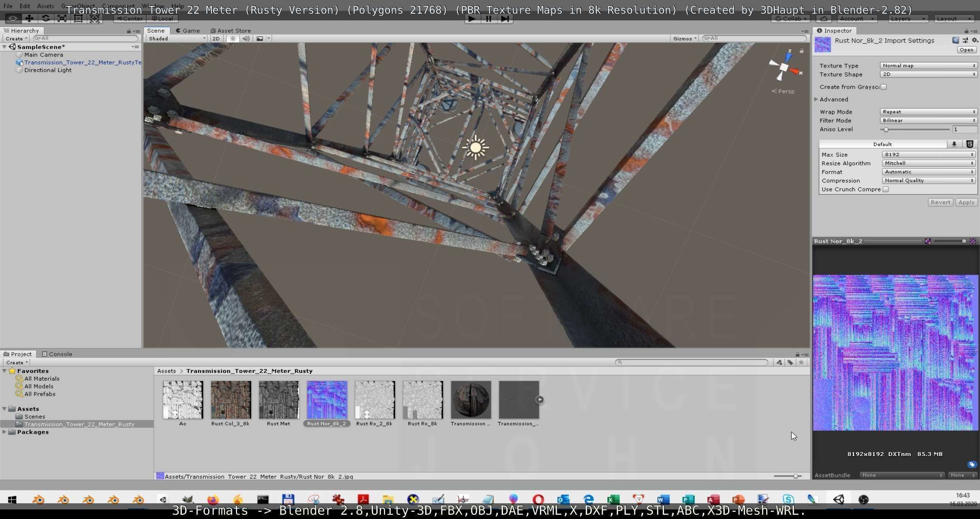Start Play mode with the Play button
Screen dimensions: 980x519
pos(472,19)
